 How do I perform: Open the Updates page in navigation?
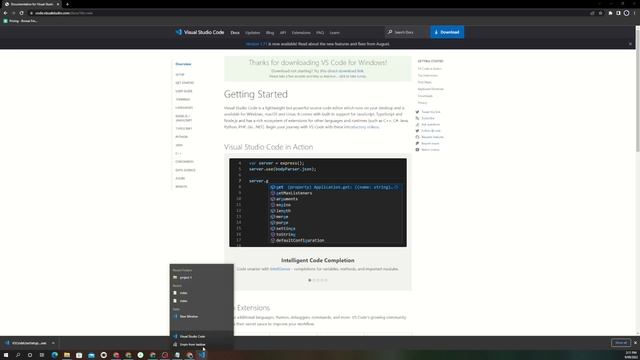[x=252, y=33]
